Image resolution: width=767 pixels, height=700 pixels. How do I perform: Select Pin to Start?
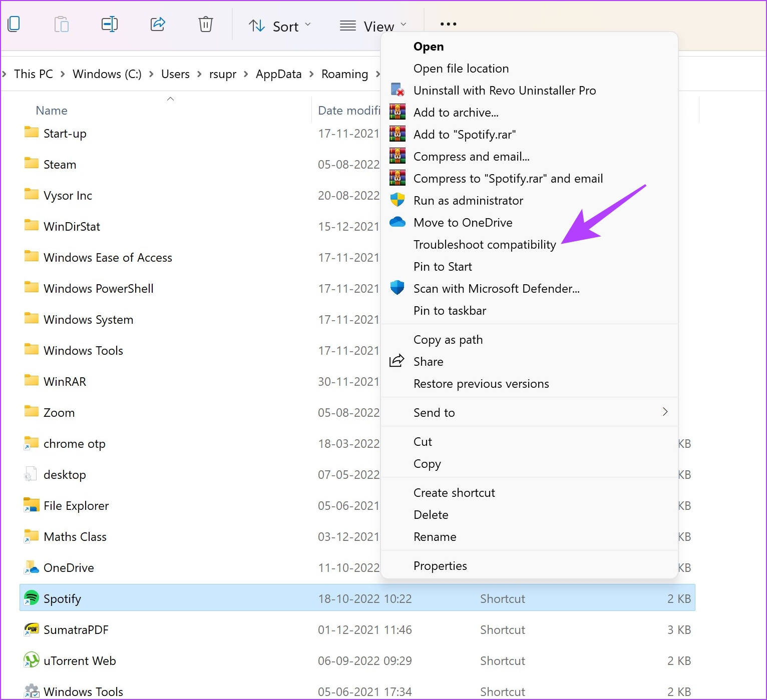(529, 267)
